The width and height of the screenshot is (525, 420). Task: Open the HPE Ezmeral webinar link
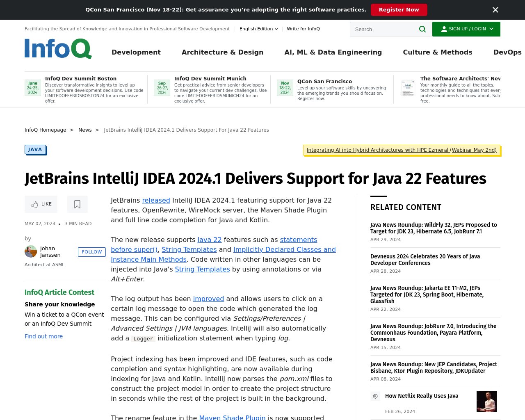click(x=402, y=150)
